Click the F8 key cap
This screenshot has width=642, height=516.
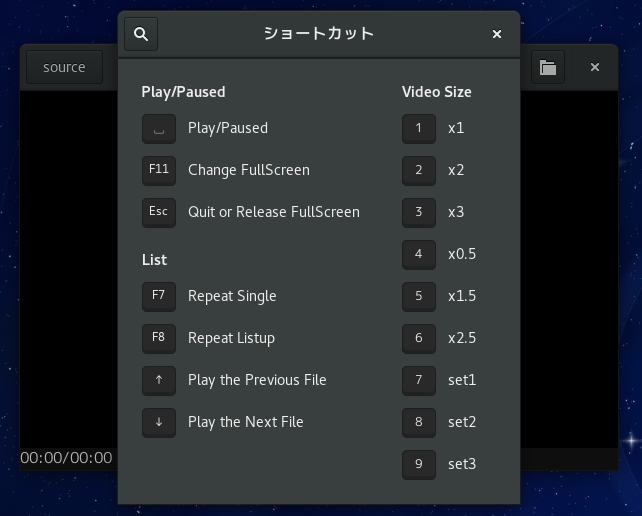(x=159, y=339)
